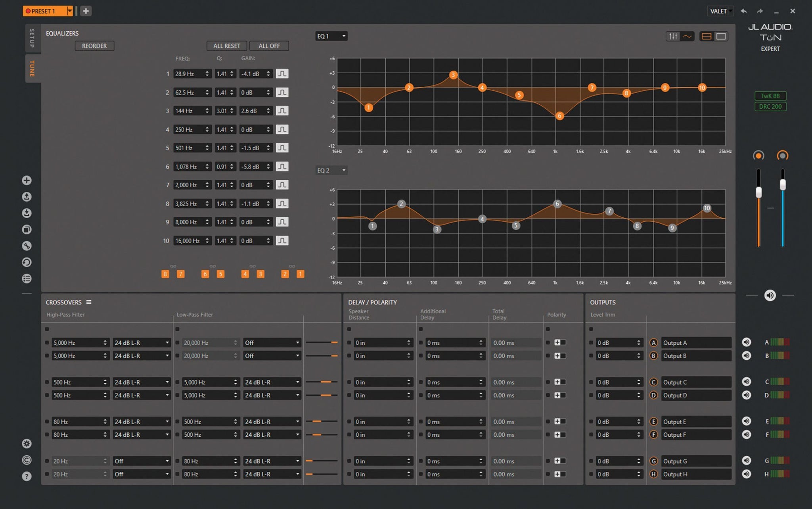Click the ALL RESET button
The width and height of the screenshot is (812, 509).
click(226, 46)
